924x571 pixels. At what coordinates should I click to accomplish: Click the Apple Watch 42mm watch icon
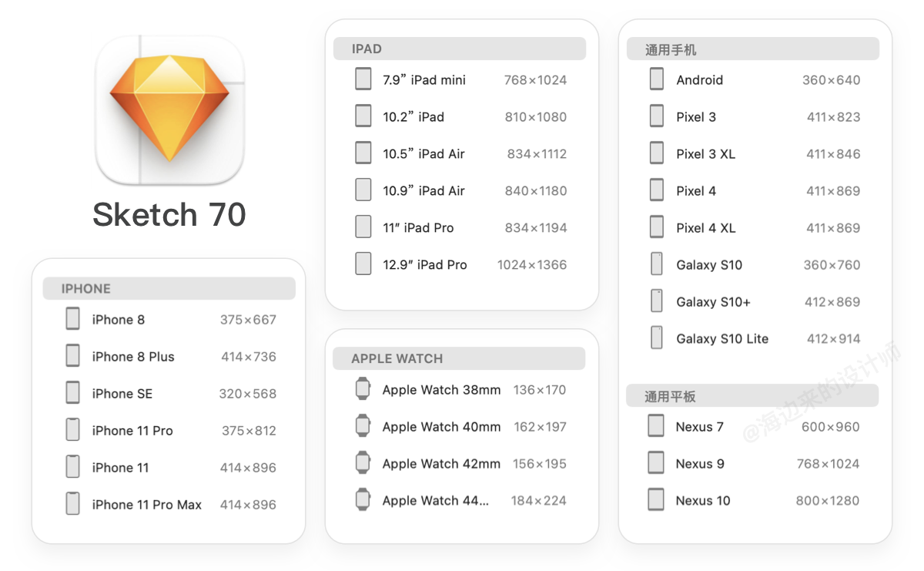coord(363,463)
